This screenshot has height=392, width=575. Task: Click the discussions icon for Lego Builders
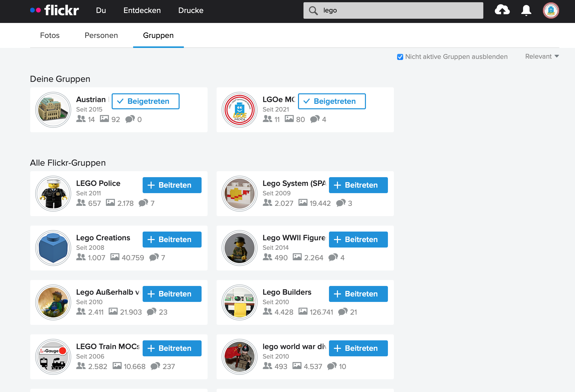coord(343,312)
